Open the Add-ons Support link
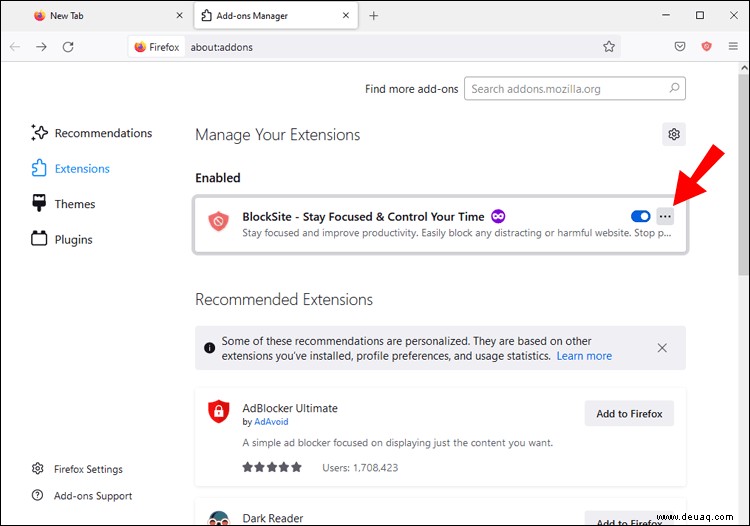The height and width of the screenshot is (526, 750). (x=82, y=496)
